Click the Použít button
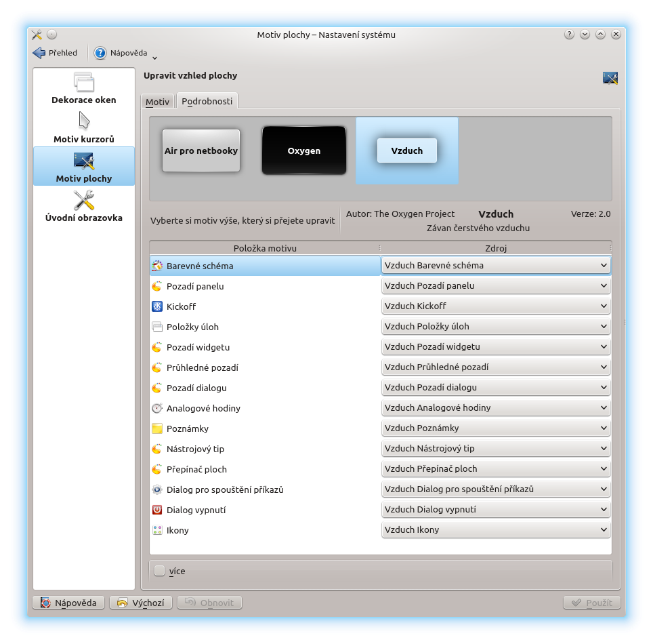 (x=592, y=603)
